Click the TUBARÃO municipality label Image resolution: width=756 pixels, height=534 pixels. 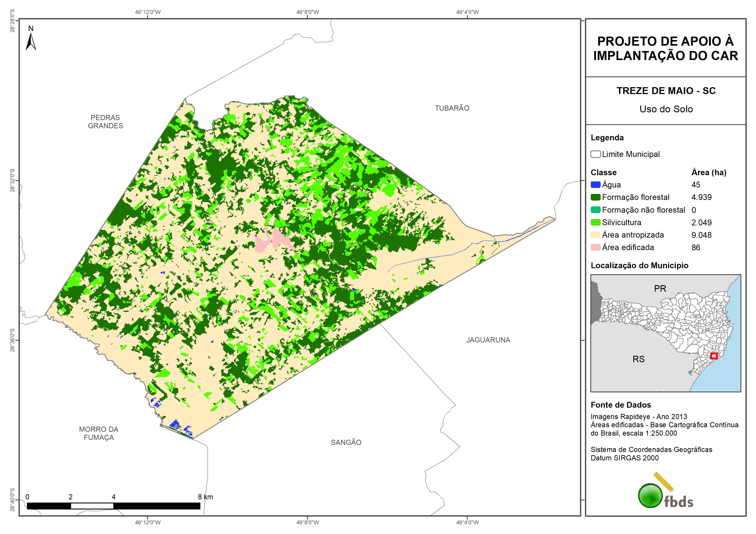point(452,108)
